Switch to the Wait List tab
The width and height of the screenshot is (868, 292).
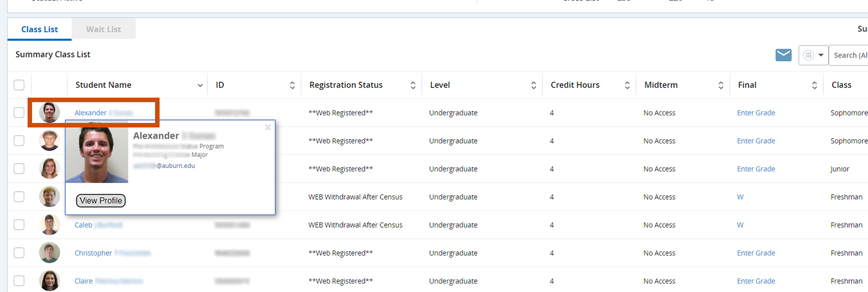click(x=104, y=29)
